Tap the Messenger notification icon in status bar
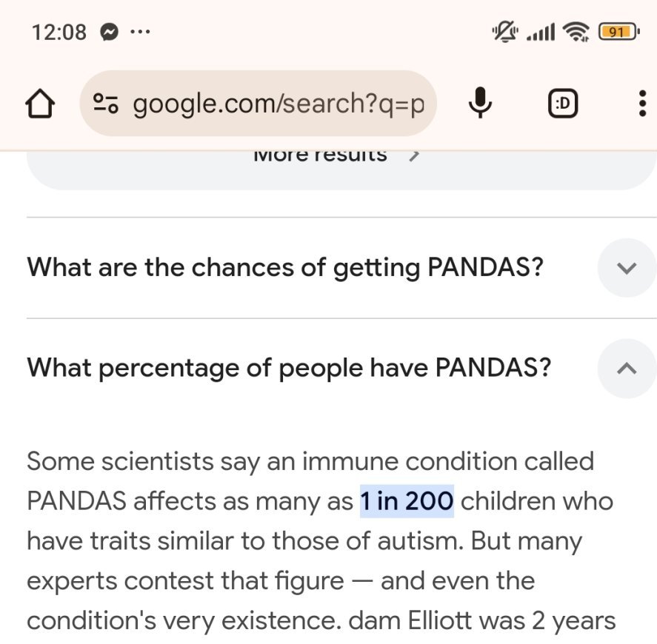This screenshot has height=644, width=657. pos(110,32)
